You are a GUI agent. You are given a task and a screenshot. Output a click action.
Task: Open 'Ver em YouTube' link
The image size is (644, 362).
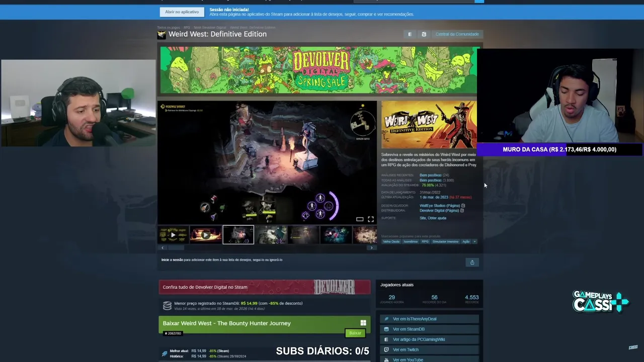pyautogui.click(x=429, y=360)
